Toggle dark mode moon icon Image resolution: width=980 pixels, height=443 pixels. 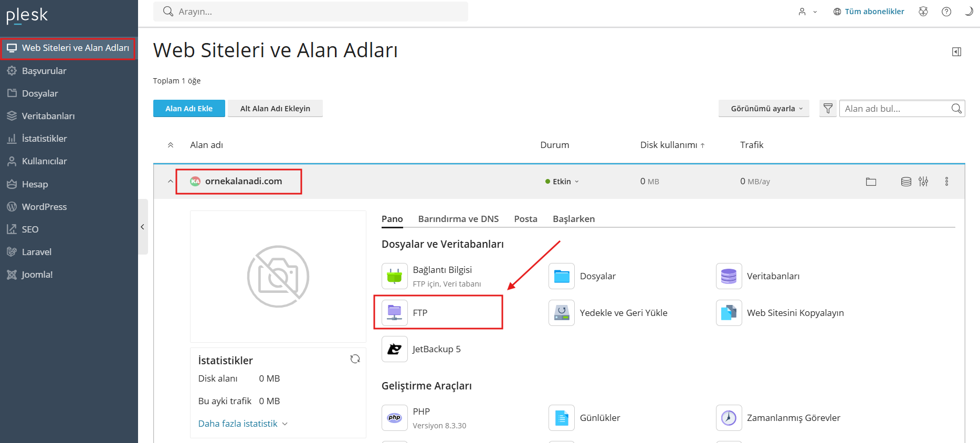click(x=968, y=12)
